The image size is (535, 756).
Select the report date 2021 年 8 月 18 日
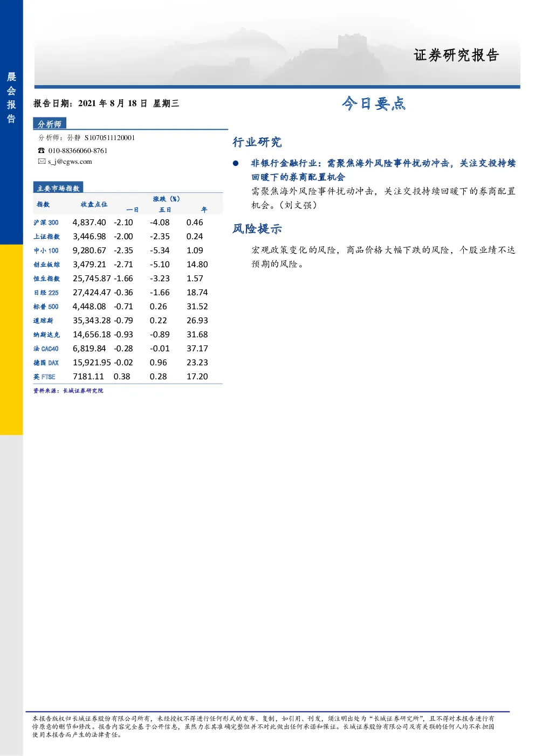coord(112,103)
